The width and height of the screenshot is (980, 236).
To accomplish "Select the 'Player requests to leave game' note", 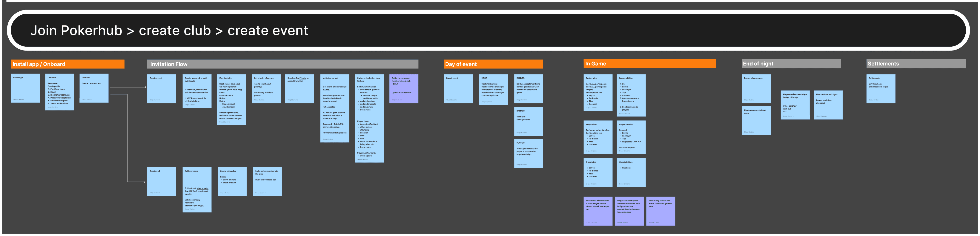I will point(756,121).
